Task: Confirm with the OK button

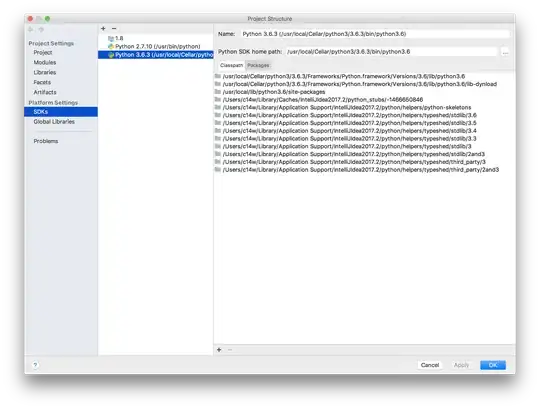Action: click(x=493, y=365)
